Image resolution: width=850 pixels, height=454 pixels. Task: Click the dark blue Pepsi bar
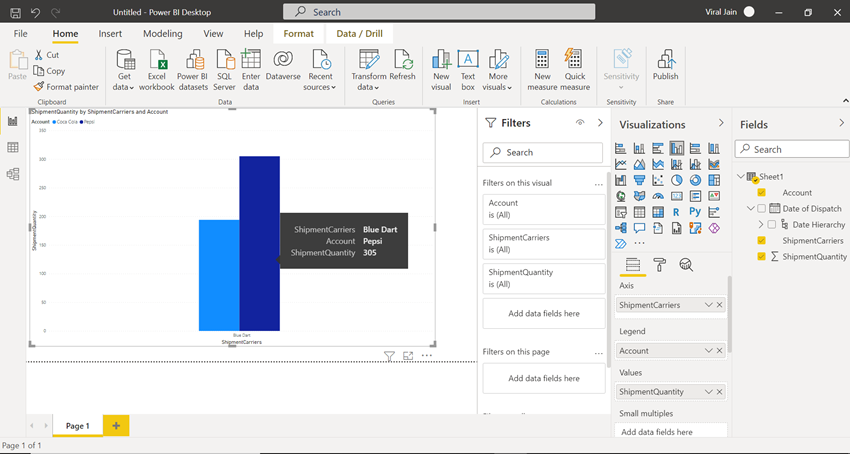(260, 244)
